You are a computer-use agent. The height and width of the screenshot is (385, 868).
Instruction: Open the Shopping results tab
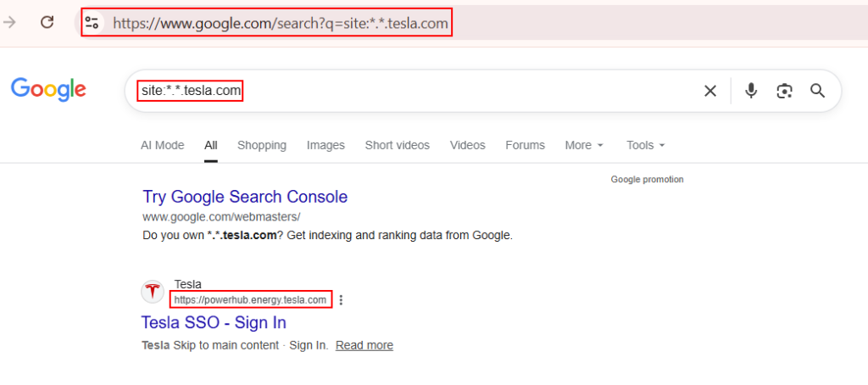pyautogui.click(x=262, y=145)
